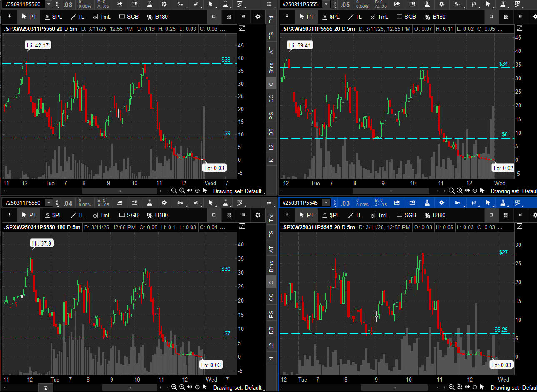Open gear settings in the P5550 chart header
The image size is (537, 392).
pos(164,203)
